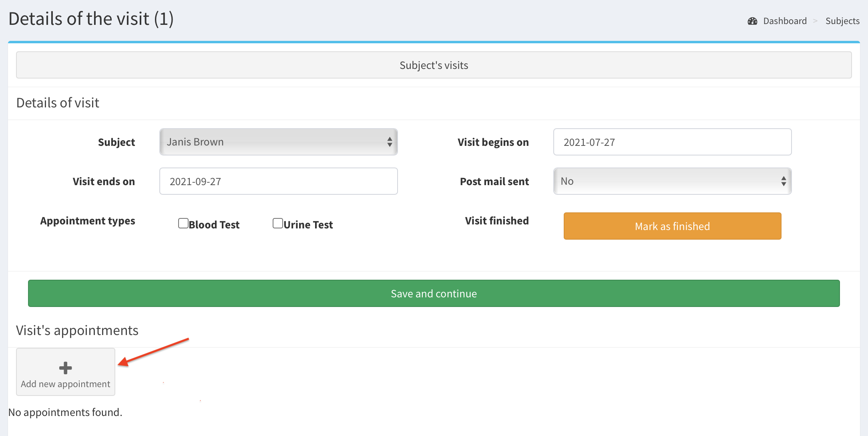
Task: Focus the Visit begins on date field
Action: point(672,142)
